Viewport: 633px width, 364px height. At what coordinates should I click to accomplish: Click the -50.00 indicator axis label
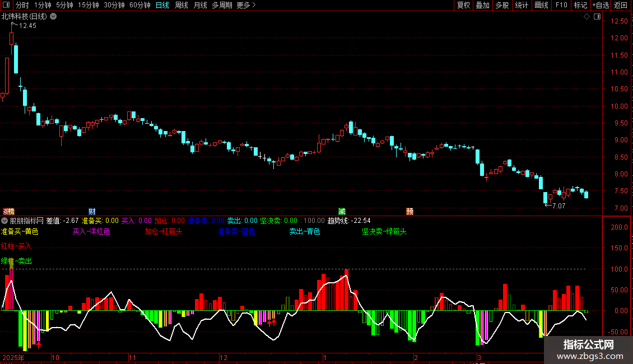click(x=618, y=332)
